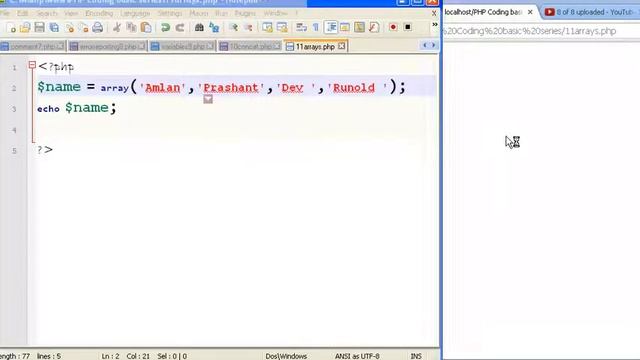This screenshot has height=360, width=640.
Task: Switch to the 10concat.php tab
Action: 250,47
